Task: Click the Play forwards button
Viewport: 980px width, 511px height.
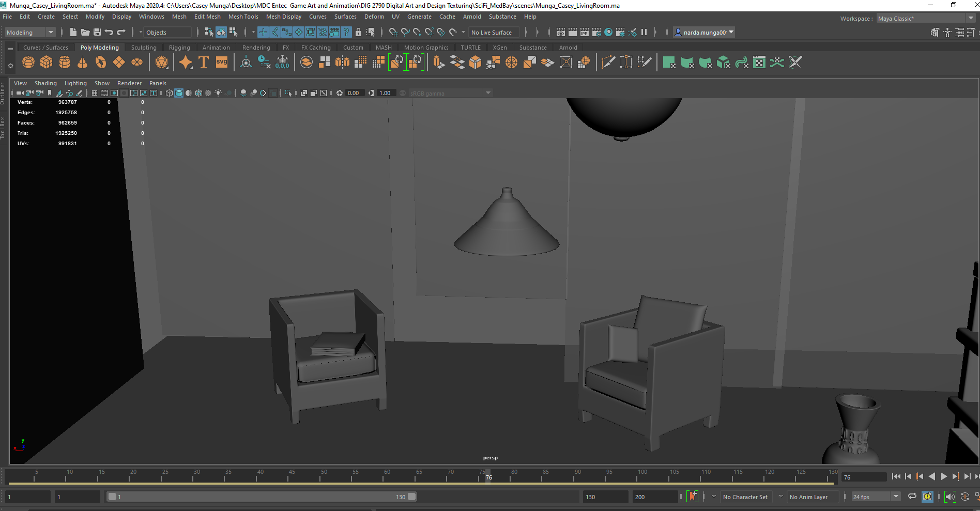Action: (x=944, y=476)
